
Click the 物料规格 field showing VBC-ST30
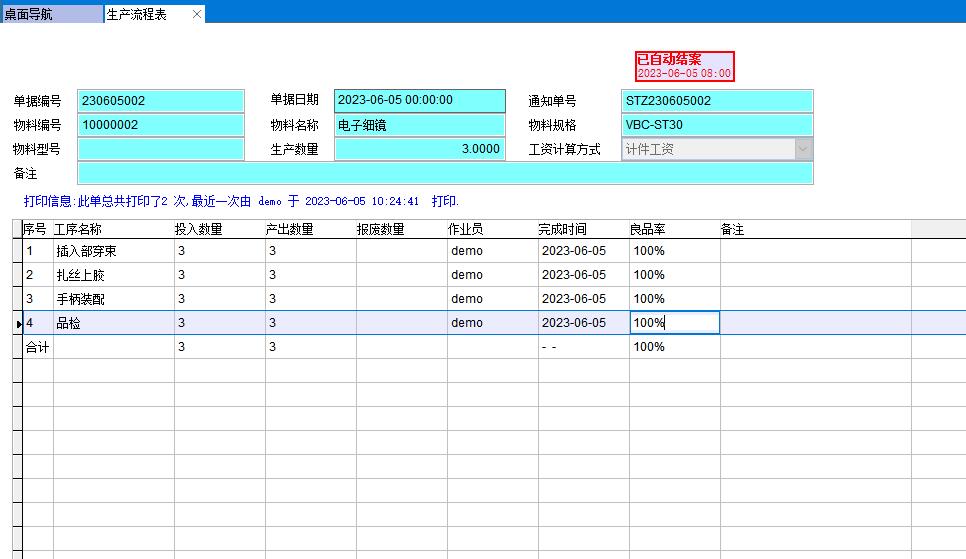716,125
